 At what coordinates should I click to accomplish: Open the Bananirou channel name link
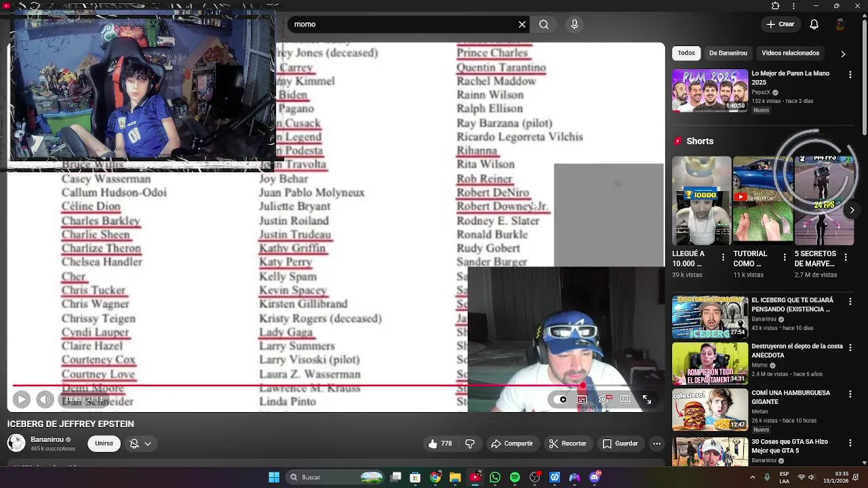click(47, 439)
